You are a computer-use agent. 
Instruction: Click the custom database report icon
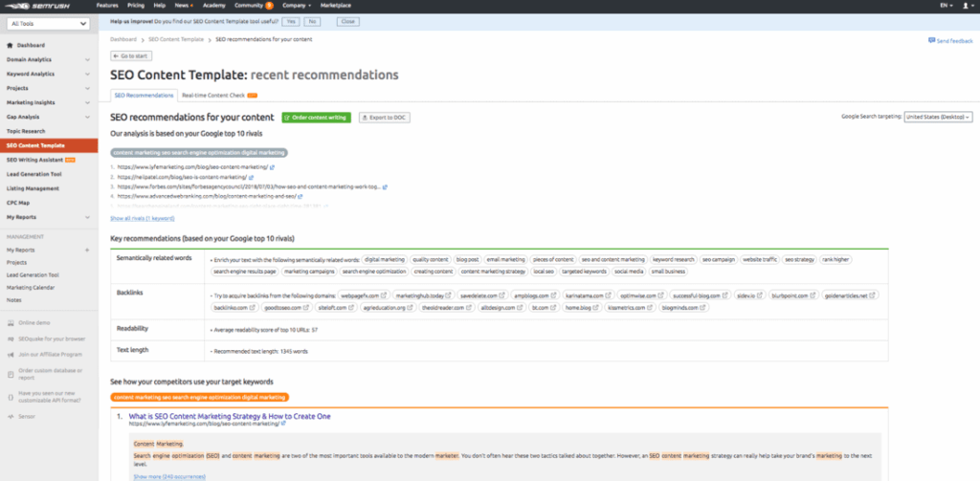11,374
